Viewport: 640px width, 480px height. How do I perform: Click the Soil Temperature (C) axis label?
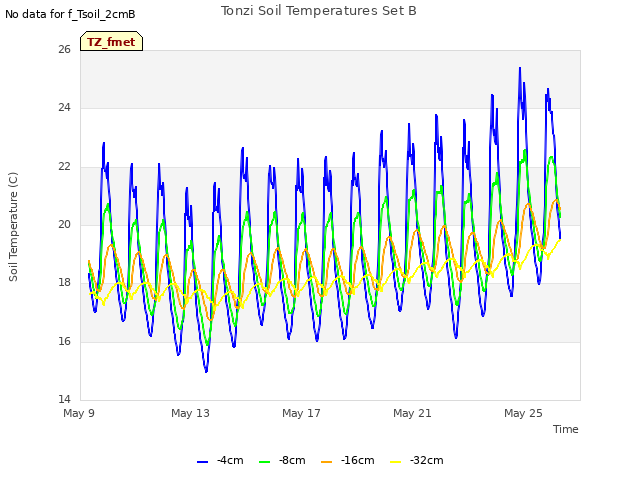(x=13, y=227)
